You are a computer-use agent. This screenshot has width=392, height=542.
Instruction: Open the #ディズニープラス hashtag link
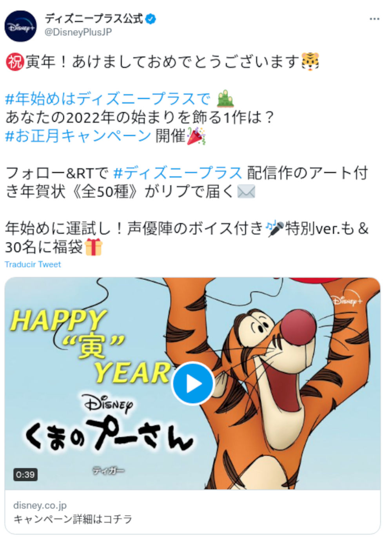coord(178,173)
